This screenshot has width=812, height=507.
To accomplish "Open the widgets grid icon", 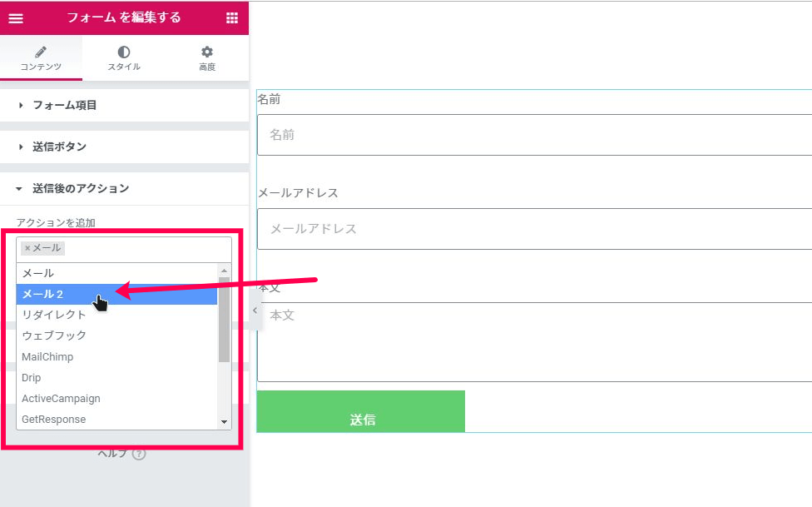I will 232,18.
